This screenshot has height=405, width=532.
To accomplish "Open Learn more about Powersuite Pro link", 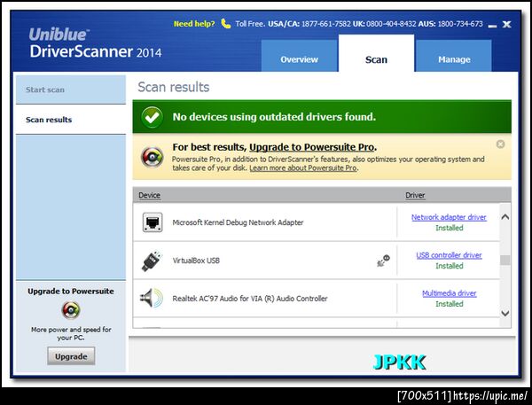I will point(303,167).
